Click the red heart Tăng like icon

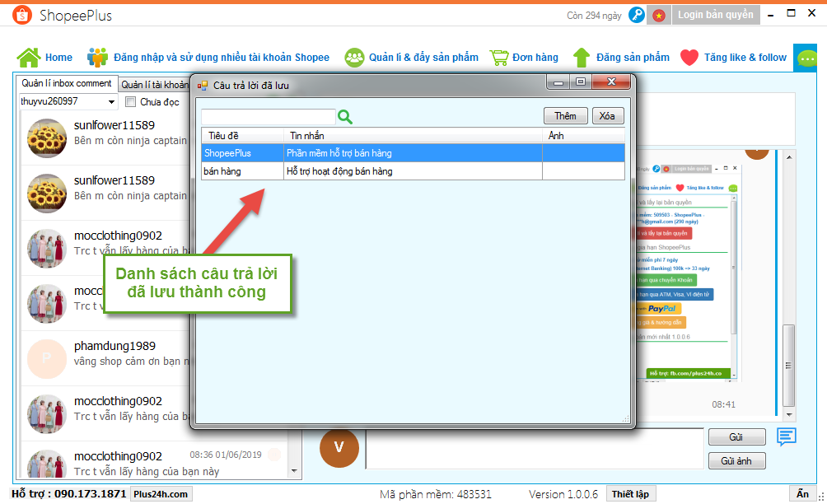tap(689, 58)
